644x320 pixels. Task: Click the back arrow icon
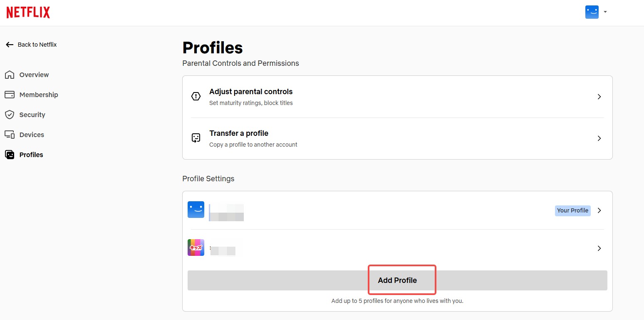click(10, 45)
